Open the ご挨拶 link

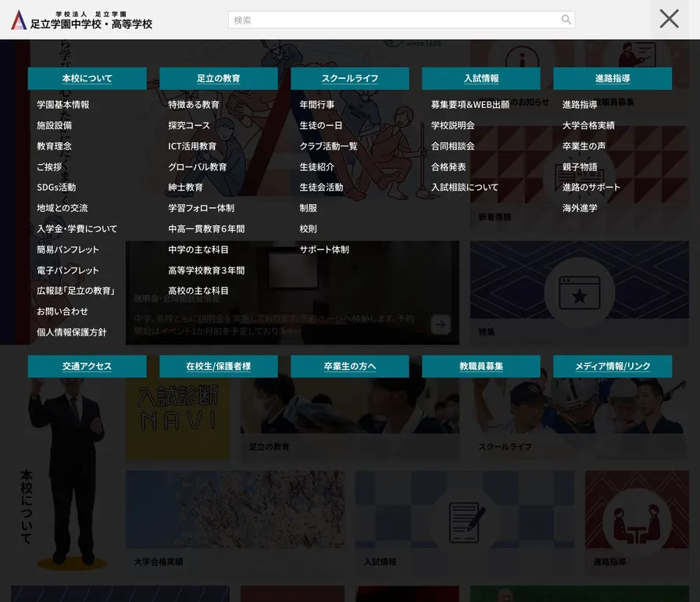pyautogui.click(x=49, y=167)
